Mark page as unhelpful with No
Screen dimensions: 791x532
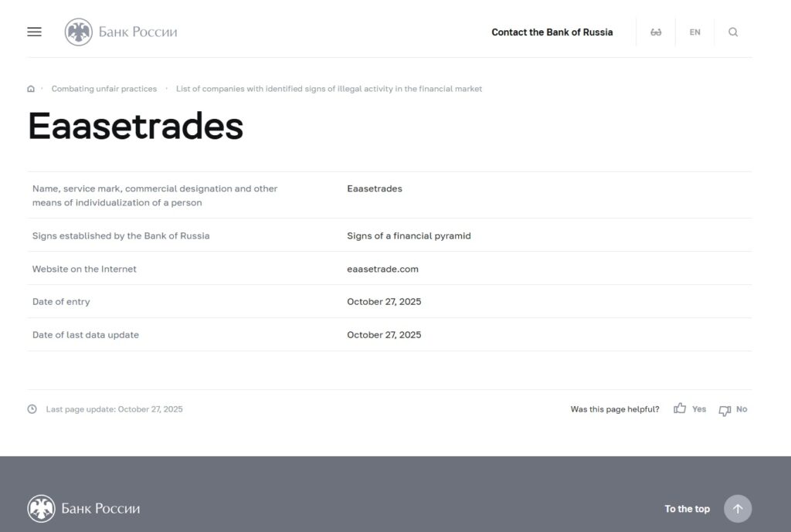[742, 409]
